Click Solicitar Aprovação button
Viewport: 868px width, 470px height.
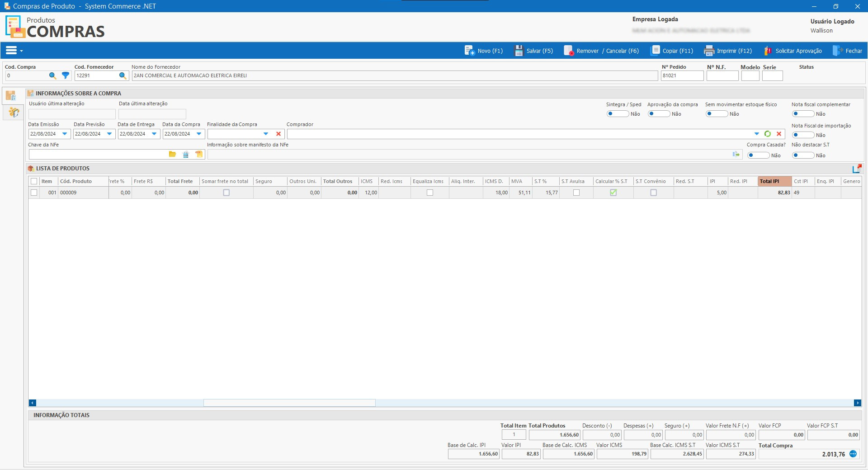pyautogui.click(x=793, y=51)
